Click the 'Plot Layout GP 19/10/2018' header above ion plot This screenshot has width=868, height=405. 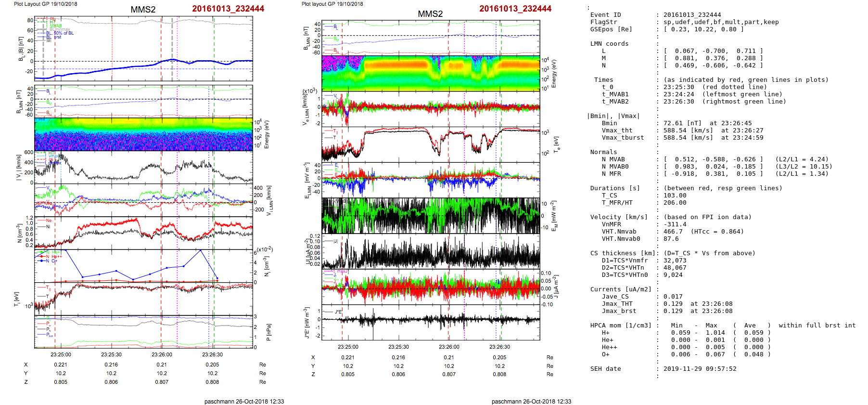pyautogui.click(x=45, y=4)
